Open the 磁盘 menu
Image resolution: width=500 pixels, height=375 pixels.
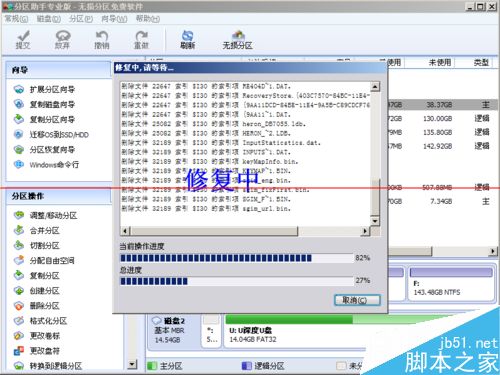(49, 19)
